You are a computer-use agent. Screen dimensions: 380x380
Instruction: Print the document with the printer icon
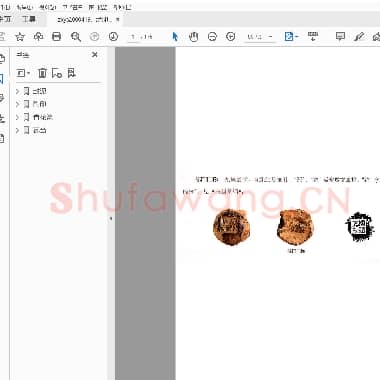tap(57, 36)
